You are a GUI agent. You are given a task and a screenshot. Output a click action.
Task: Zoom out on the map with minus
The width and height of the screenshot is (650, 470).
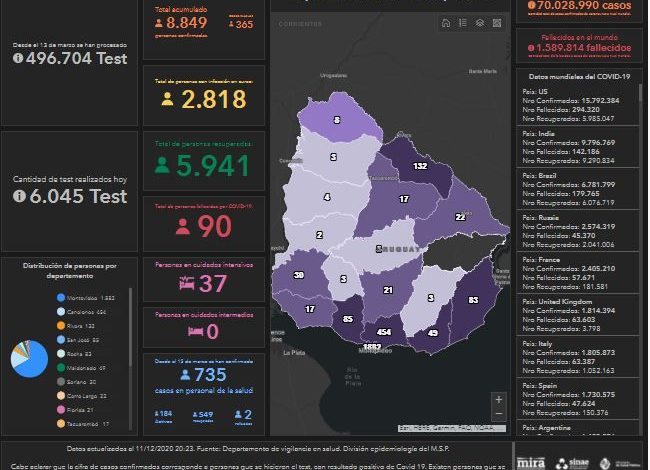[498, 413]
